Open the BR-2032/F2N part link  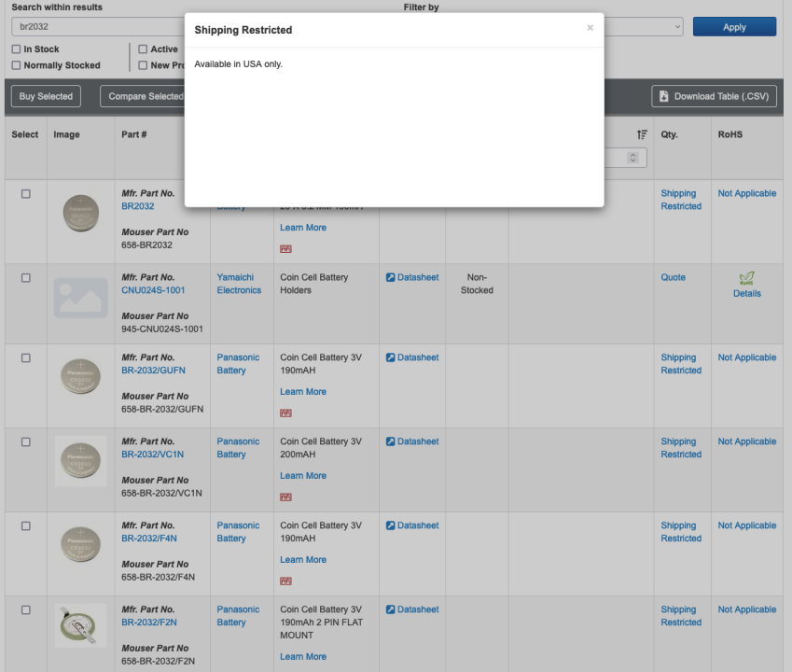coord(149,622)
